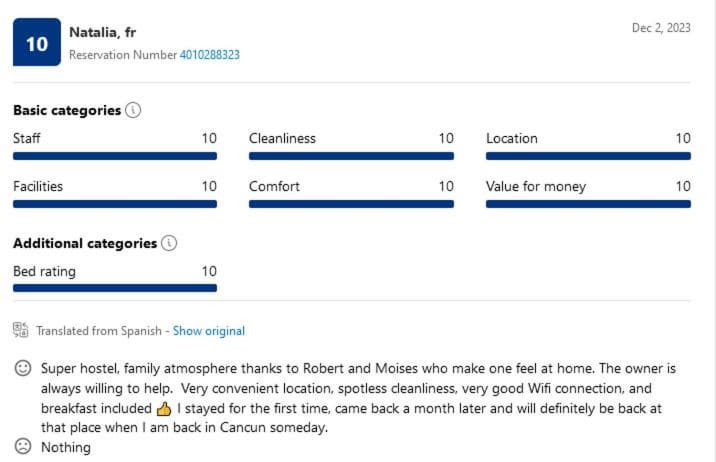Click the Location rating bar
The height and width of the screenshot is (462, 716).
point(588,156)
